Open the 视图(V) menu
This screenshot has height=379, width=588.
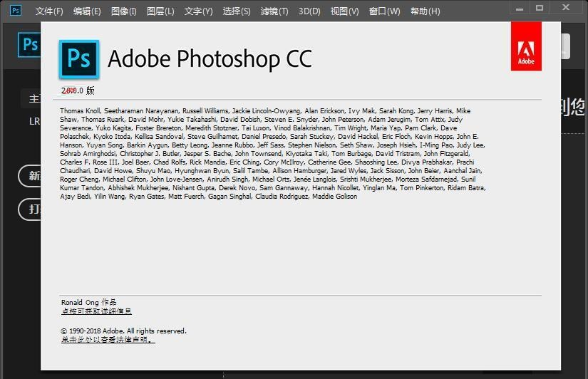[345, 11]
